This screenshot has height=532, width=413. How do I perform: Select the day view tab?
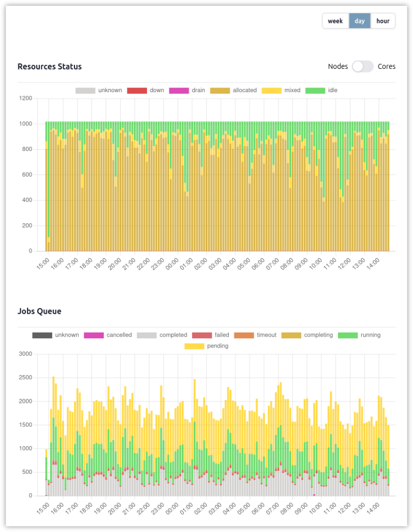pos(360,21)
